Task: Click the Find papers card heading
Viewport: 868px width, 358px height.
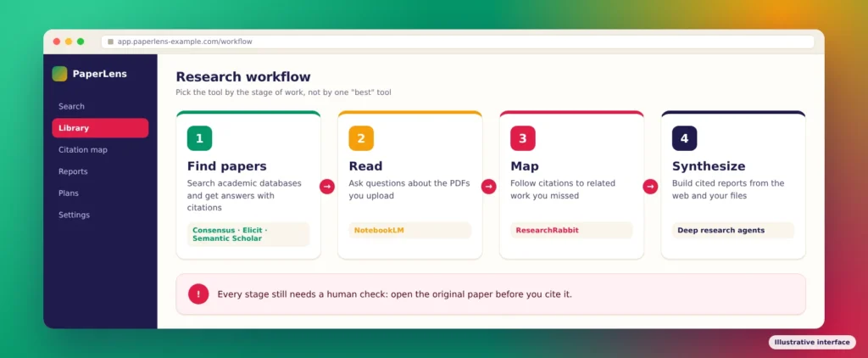Action: pos(227,166)
